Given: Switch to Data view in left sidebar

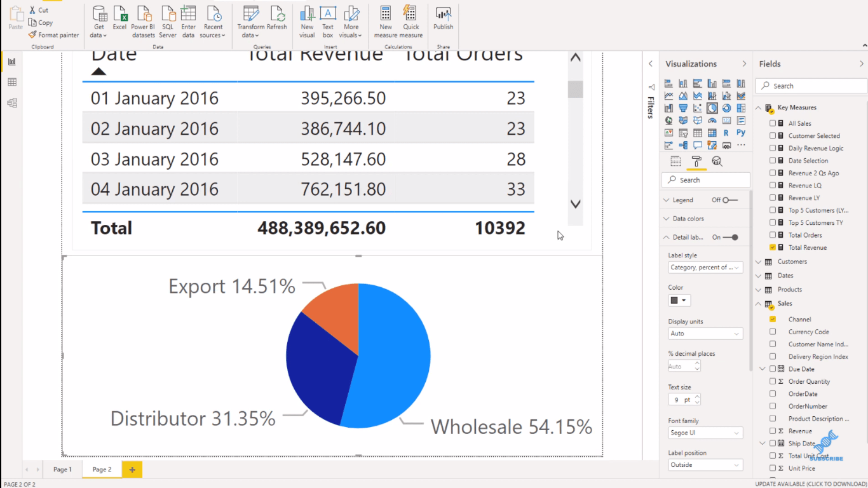Looking at the screenshot, I should (x=12, y=82).
